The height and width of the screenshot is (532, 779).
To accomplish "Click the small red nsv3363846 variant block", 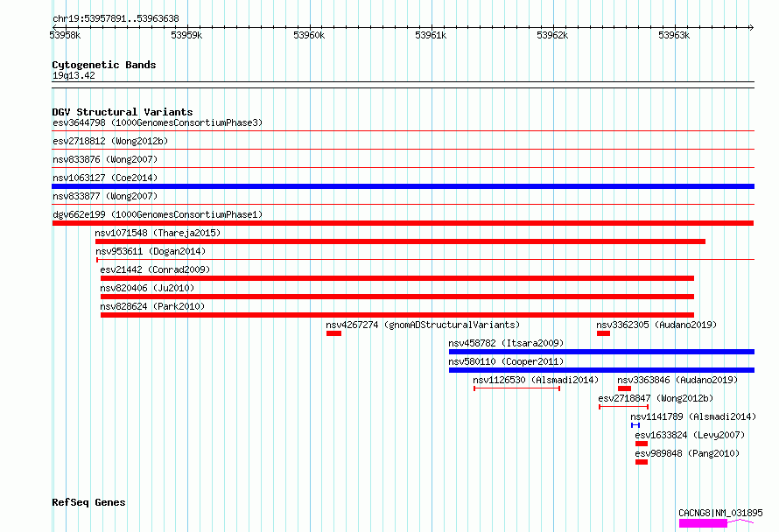I will coord(624,388).
